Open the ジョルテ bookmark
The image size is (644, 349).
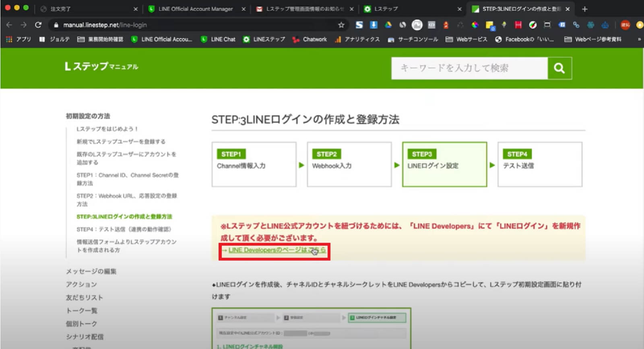click(55, 39)
